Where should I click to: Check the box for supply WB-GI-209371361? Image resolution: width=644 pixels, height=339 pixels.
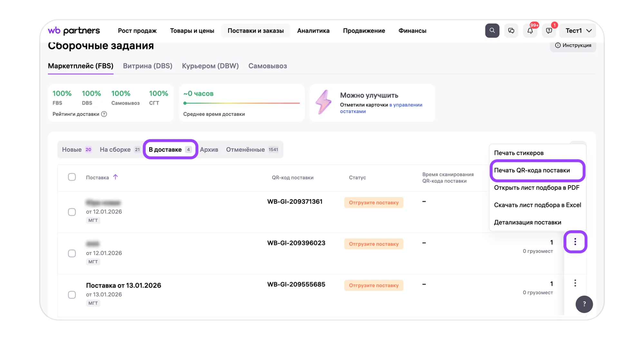72,212
